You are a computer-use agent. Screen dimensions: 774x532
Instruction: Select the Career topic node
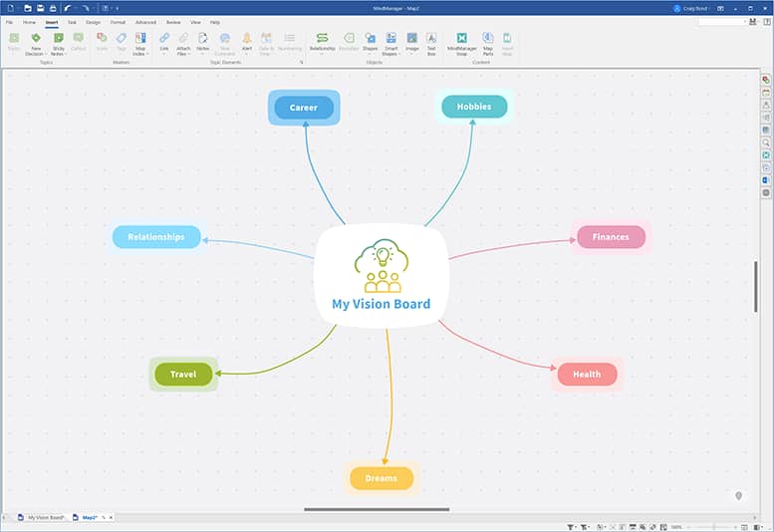tap(304, 108)
